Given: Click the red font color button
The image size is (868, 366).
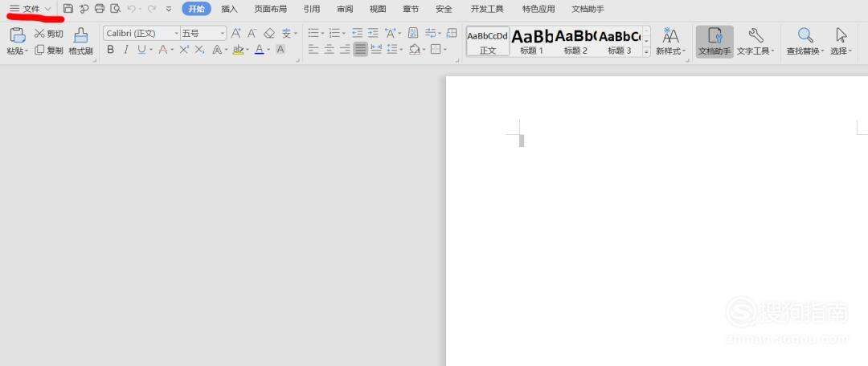Looking at the screenshot, I should 259,50.
